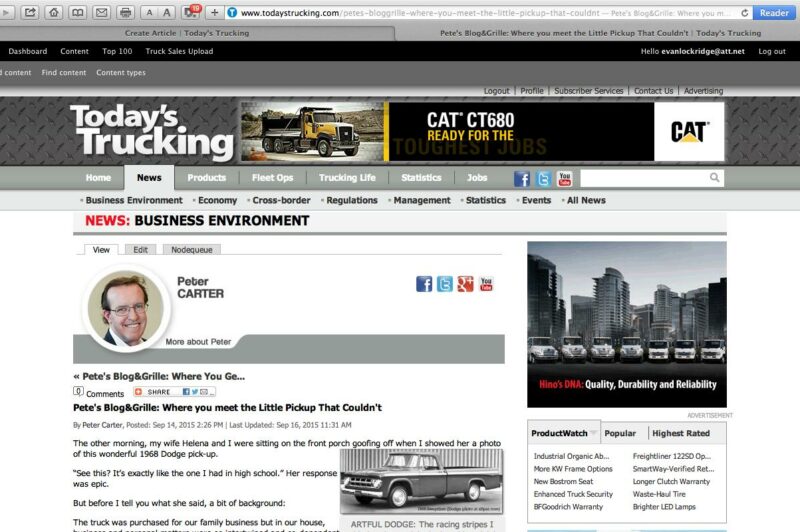
Task: Open the Regulations news subcategory
Action: (x=352, y=200)
